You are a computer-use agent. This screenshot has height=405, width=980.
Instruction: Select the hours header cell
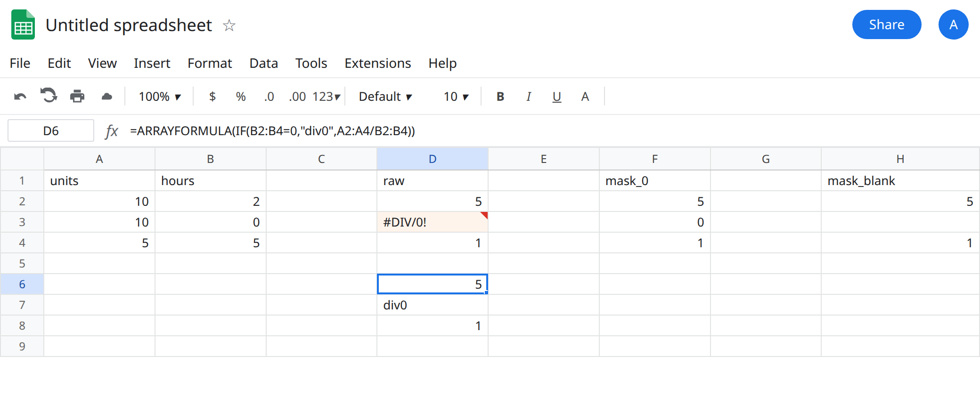click(211, 181)
